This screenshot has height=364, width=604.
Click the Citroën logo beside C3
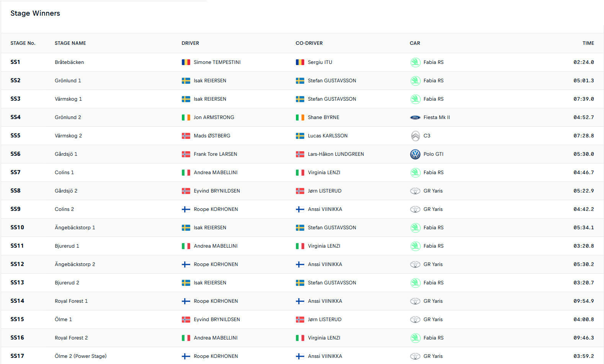click(415, 136)
